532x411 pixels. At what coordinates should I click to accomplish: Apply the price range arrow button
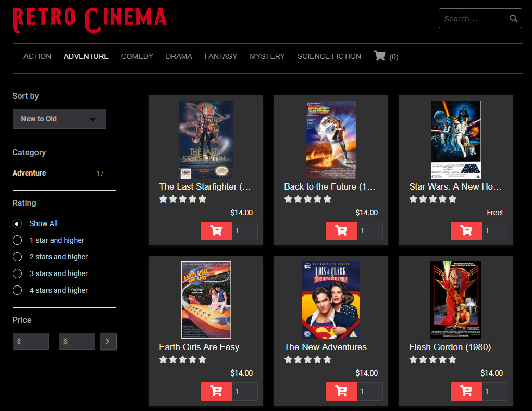(108, 341)
